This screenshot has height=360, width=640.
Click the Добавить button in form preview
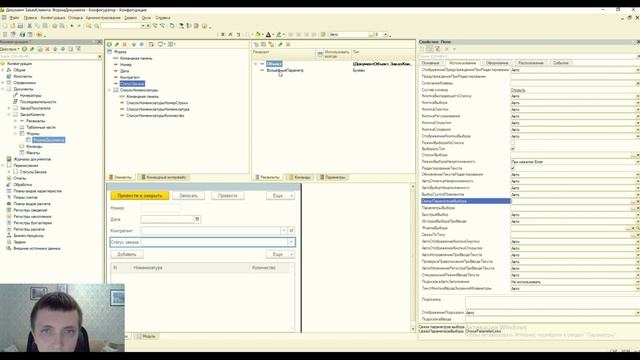[x=127, y=254]
